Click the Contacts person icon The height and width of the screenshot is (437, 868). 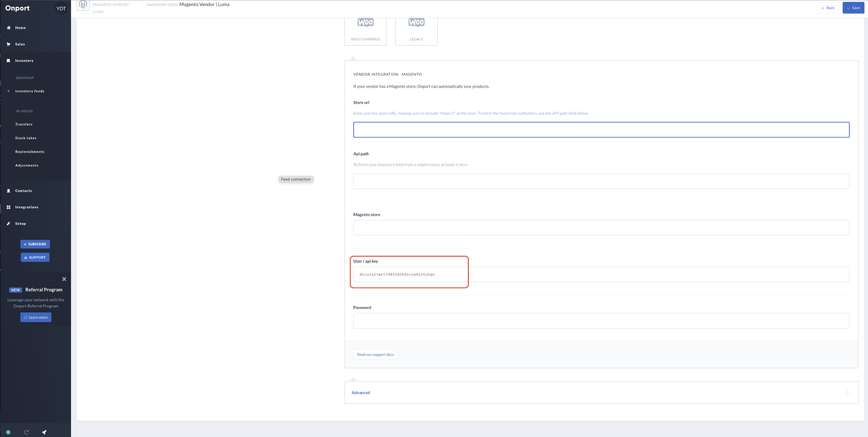click(8, 191)
